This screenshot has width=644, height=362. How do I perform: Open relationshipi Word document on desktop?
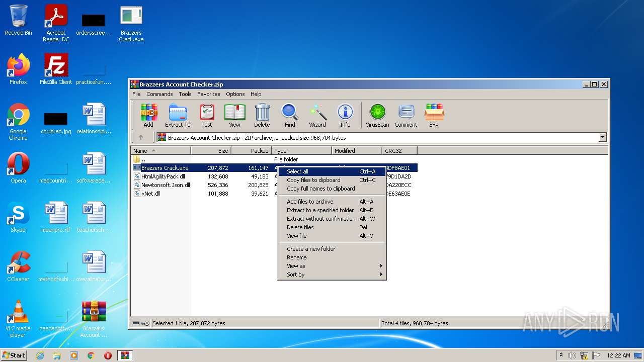pyautogui.click(x=94, y=119)
